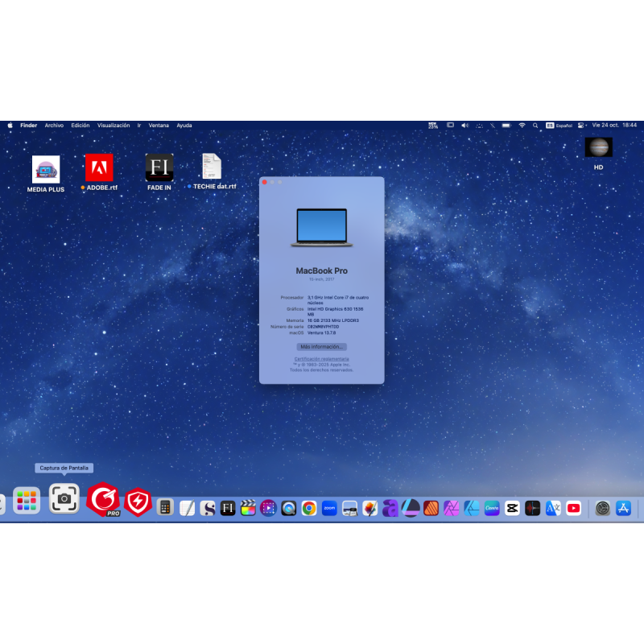The image size is (644, 644).
Task: Launch Scrivener from the Dock
Action: [x=208, y=509]
